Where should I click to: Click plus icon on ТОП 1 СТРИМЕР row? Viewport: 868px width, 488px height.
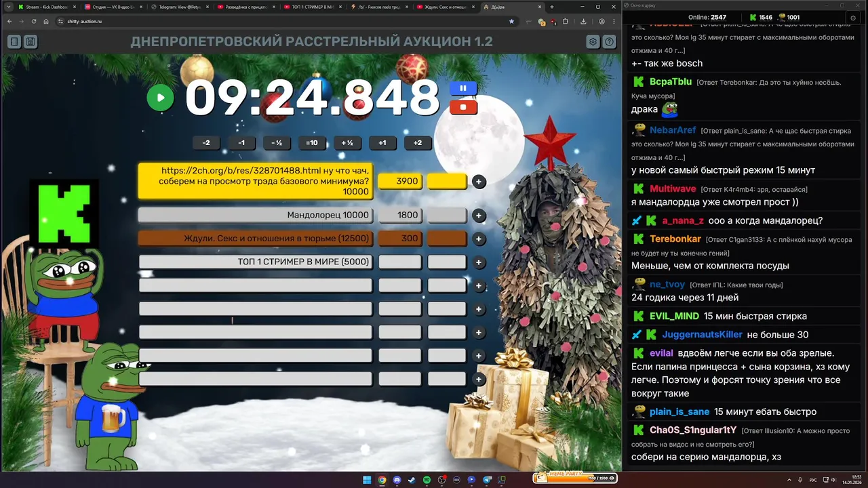[x=479, y=262]
